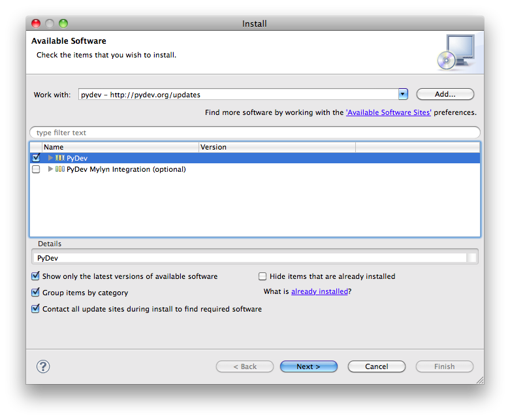Click the resize grip in dialog corner

click(x=480, y=380)
